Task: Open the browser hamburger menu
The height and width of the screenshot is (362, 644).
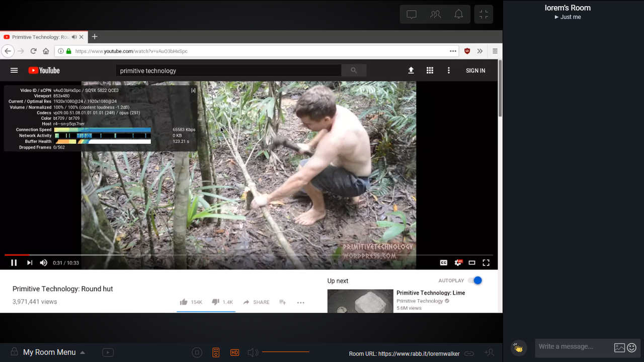Action: (495, 51)
